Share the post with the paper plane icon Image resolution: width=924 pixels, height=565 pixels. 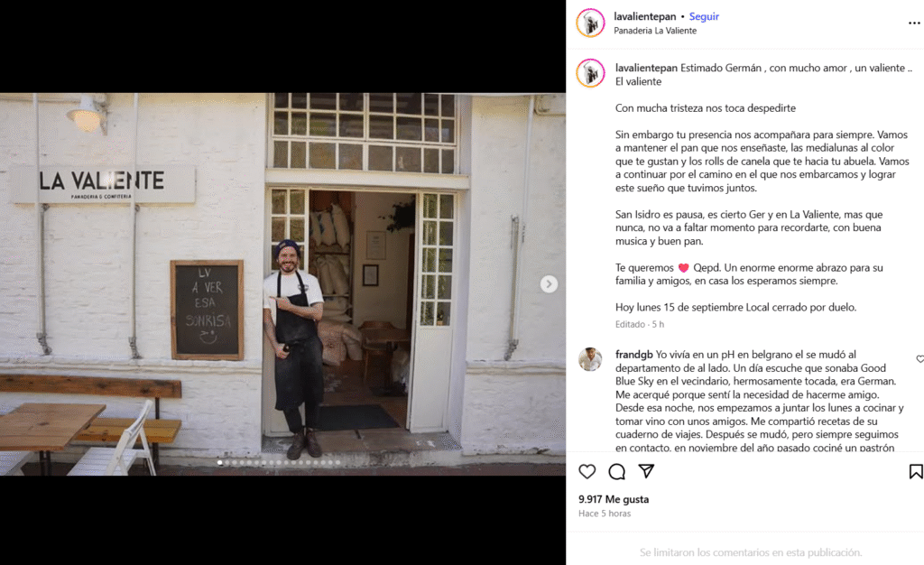tap(646, 471)
